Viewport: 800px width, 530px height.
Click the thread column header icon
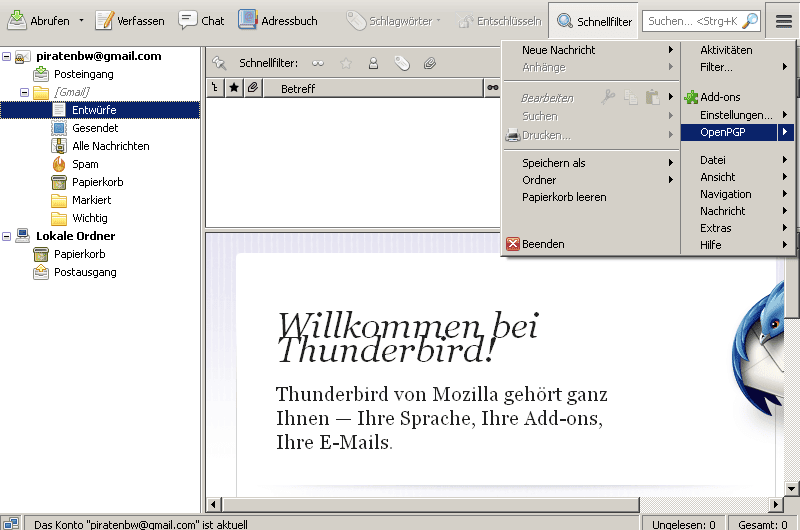tap(215, 88)
